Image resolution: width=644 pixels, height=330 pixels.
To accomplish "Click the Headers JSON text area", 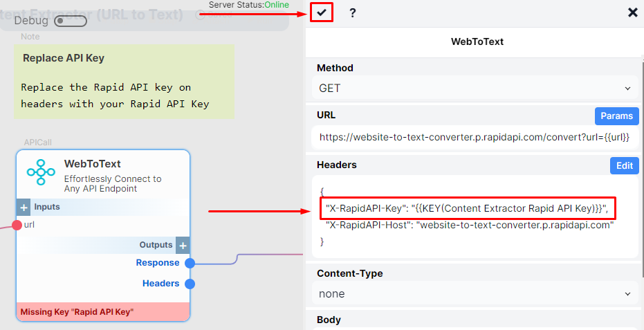I will coord(475,217).
